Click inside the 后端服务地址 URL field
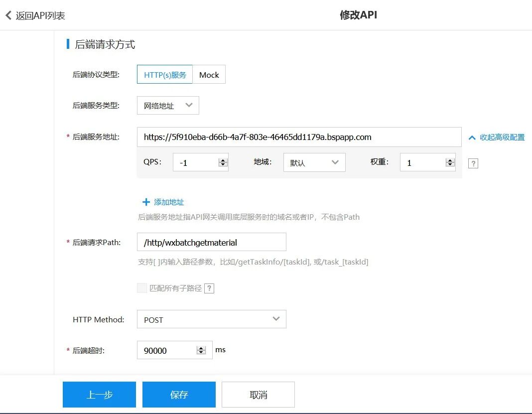This screenshot has width=532, height=414. click(299, 137)
